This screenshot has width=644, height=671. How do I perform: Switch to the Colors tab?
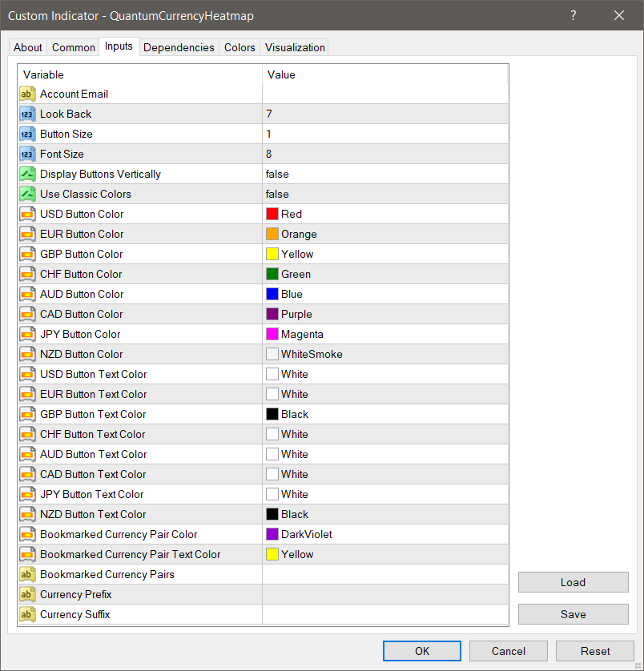click(x=239, y=48)
